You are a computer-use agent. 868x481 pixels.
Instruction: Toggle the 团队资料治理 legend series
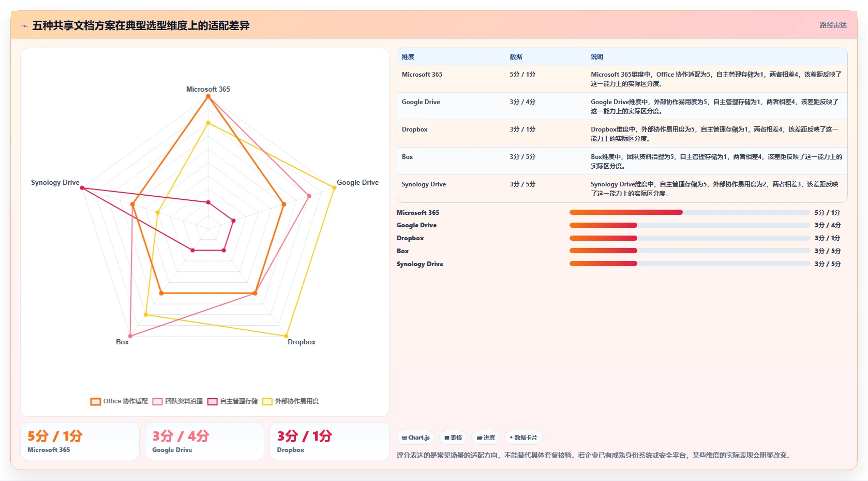coord(177,401)
